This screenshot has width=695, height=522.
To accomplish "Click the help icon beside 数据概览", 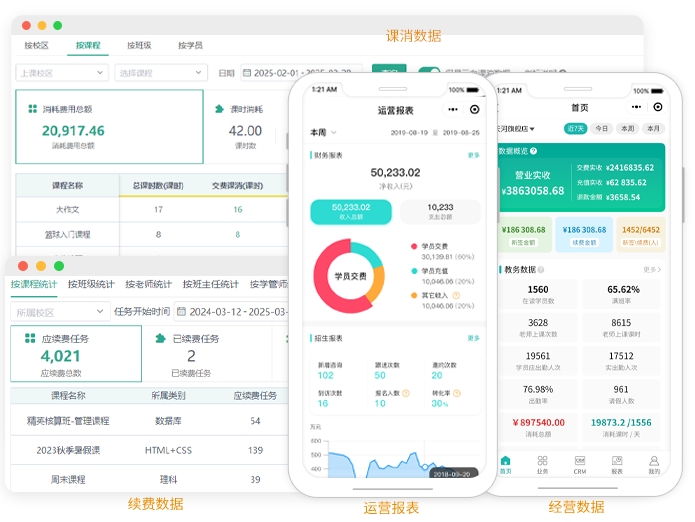I will click(x=534, y=151).
